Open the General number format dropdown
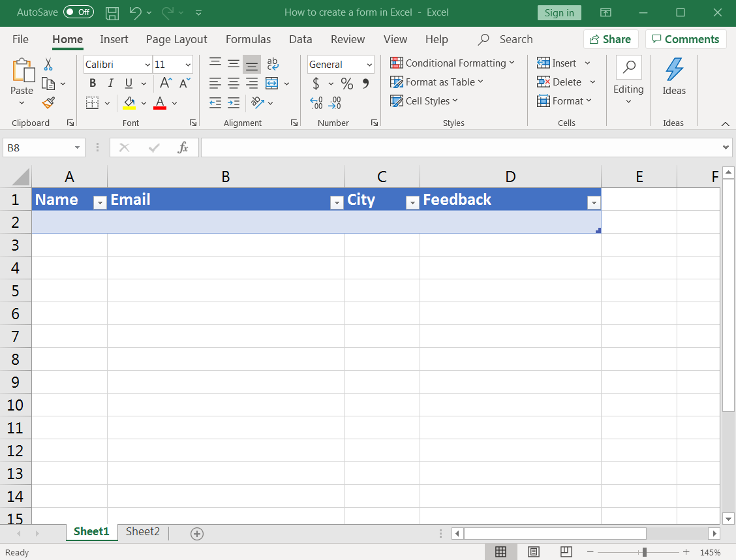 pos(369,65)
